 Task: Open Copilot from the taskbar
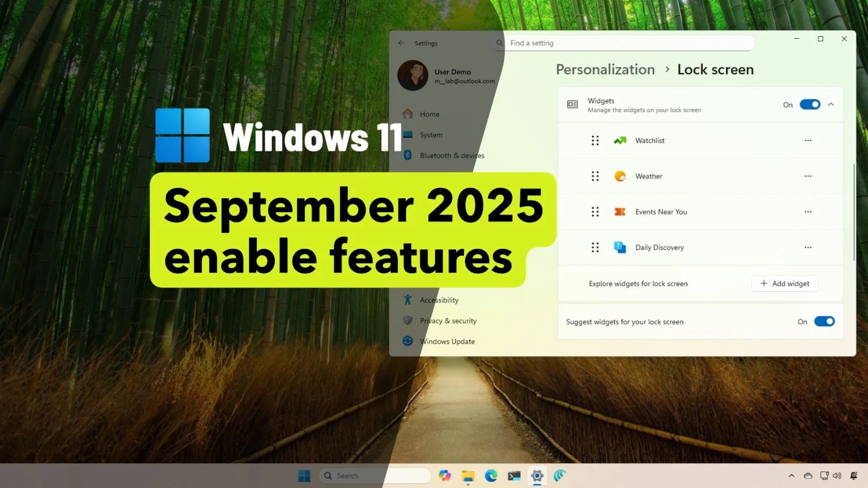[444, 475]
